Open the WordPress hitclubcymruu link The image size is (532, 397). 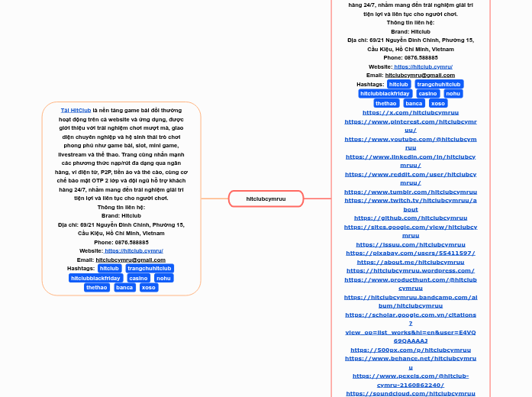(411, 270)
